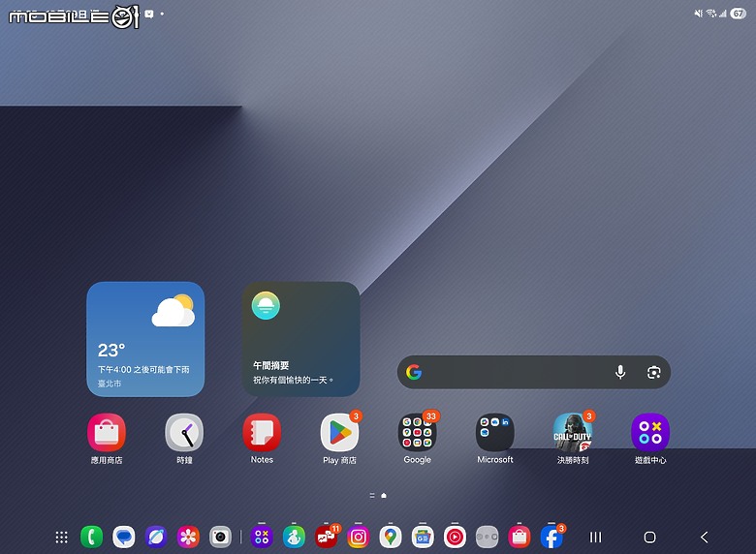This screenshot has width=756, height=554.
Task: Tap the recent apps navigation button
Action: tap(596, 538)
